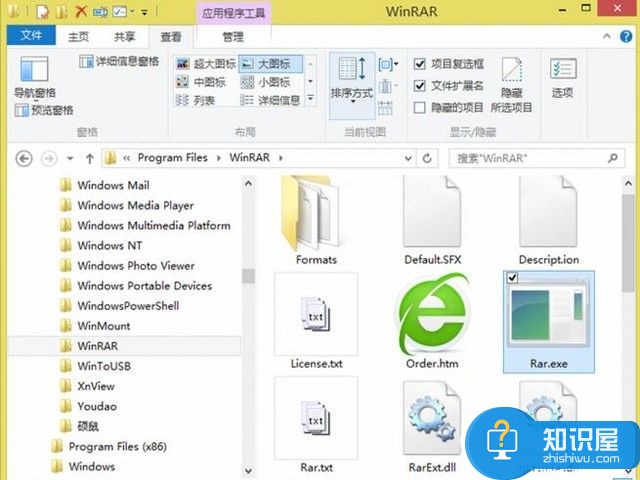This screenshot has width=640, height=480.
Task: Click WinRAR in address bar
Action: click(249, 158)
